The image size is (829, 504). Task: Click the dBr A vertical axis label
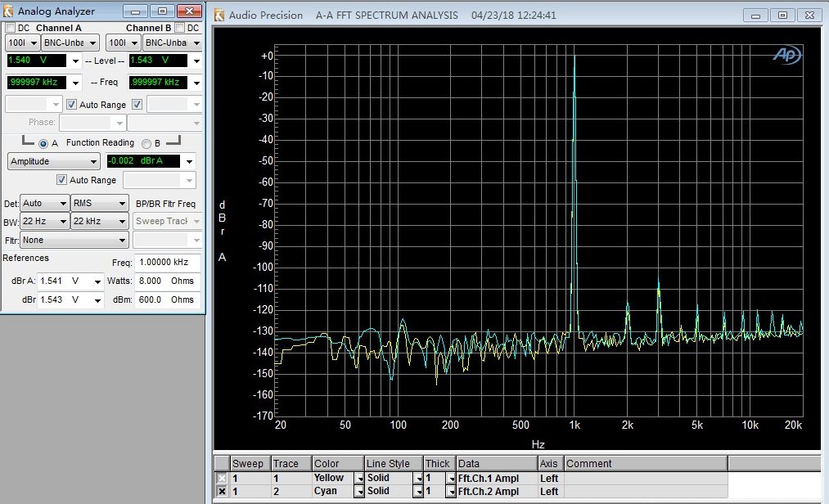click(x=222, y=231)
